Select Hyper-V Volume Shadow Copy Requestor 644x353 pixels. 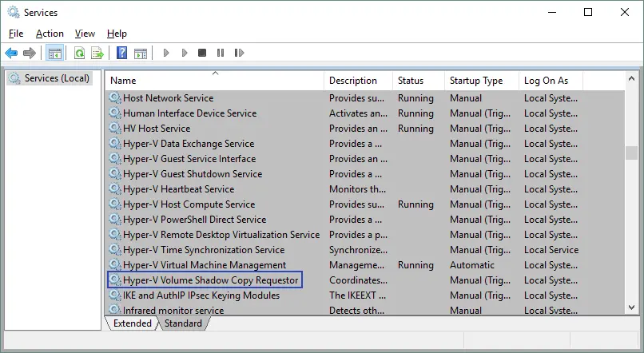coord(211,280)
